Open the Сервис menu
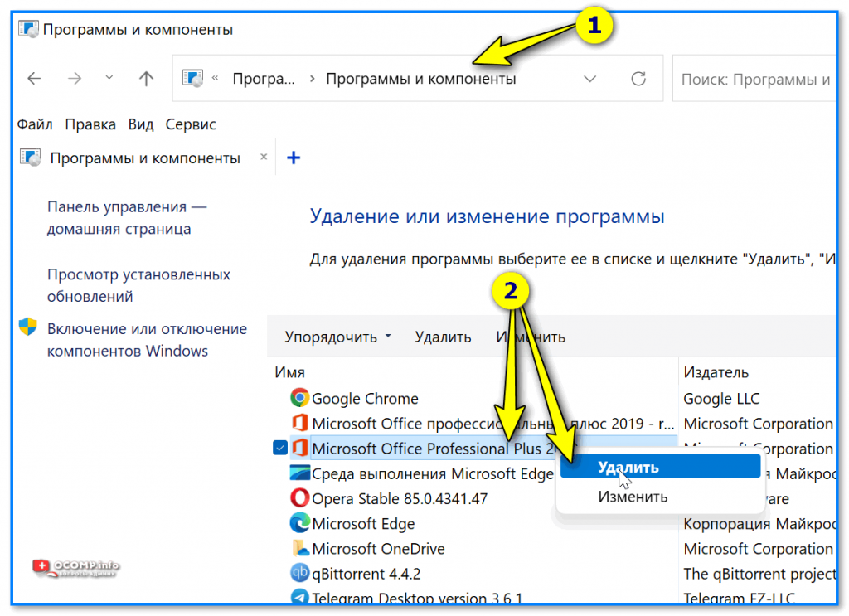The image size is (849, 616). pyautogui.click(x=191, y=124)
